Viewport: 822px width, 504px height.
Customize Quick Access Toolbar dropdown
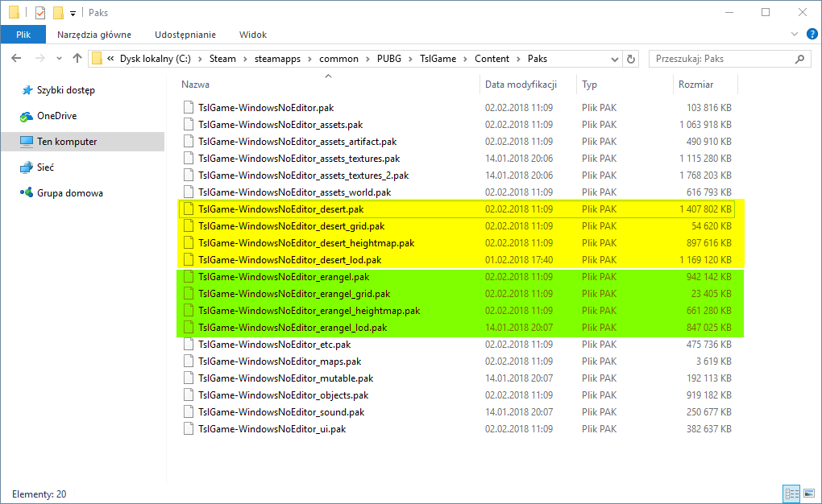73,13
